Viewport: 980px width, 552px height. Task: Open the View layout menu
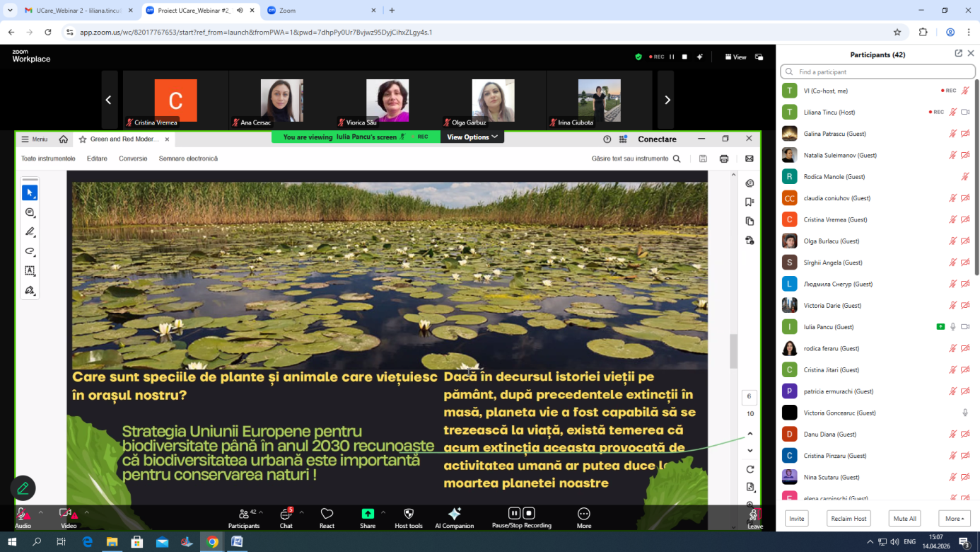coord(735,57)
